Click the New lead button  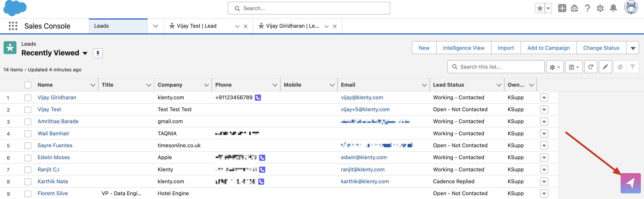point(424,48)
